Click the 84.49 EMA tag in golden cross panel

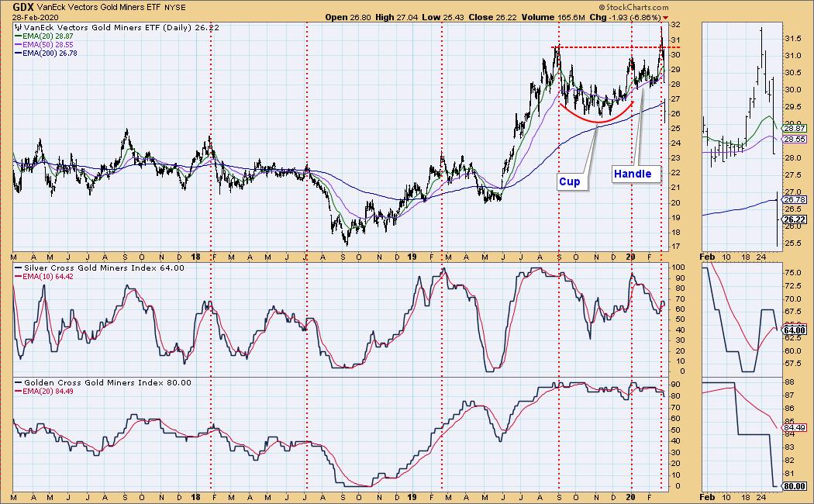[x=794, y=428]
